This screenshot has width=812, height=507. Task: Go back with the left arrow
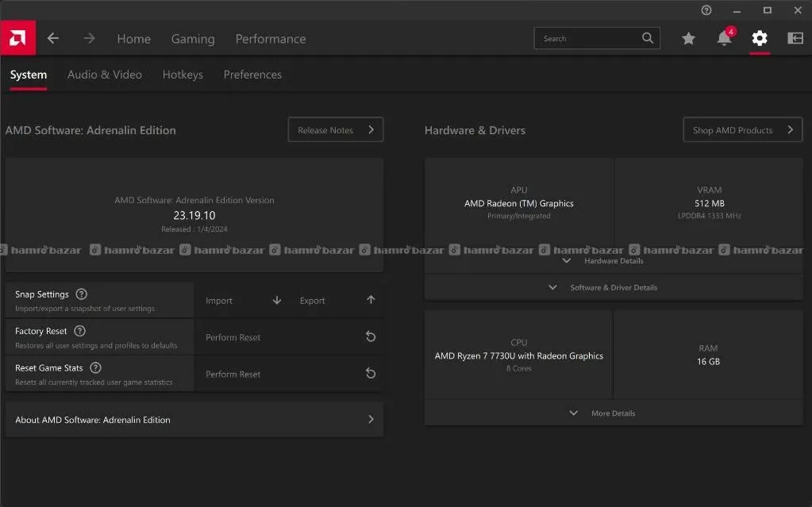coord(53,38)
